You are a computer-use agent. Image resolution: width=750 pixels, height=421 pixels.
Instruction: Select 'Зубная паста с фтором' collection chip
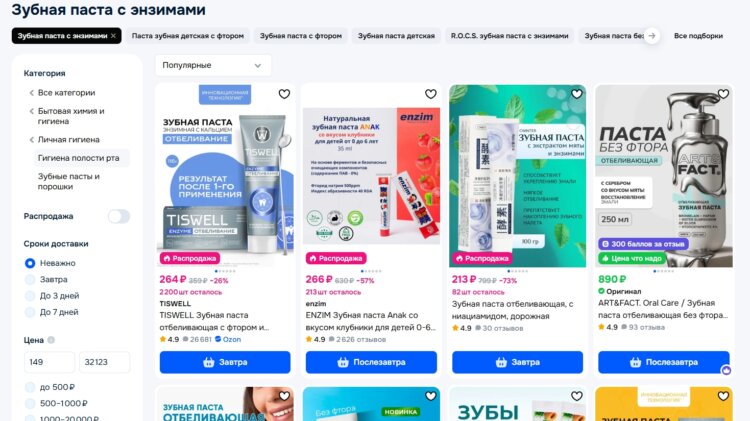(301, 36)
